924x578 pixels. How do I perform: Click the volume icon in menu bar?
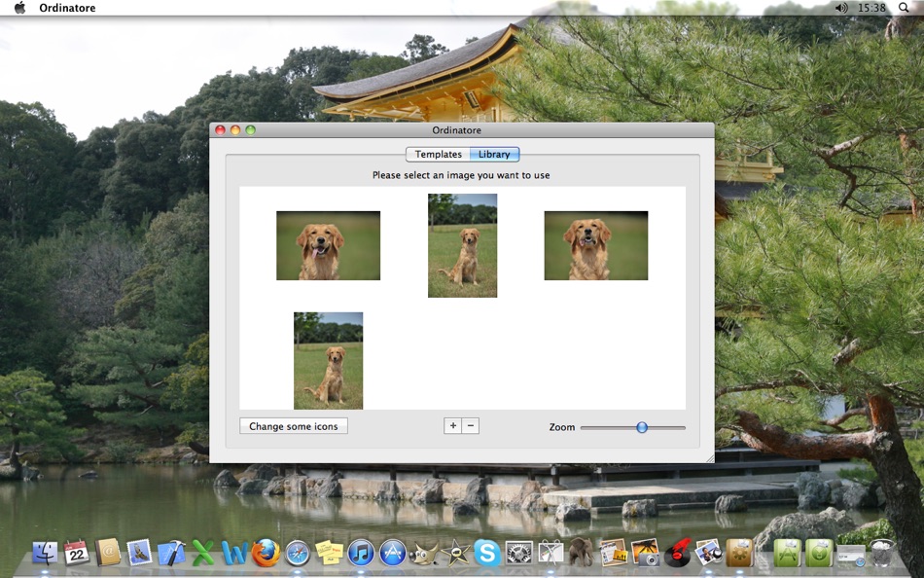pyautogui.click(x=841, y=8)
